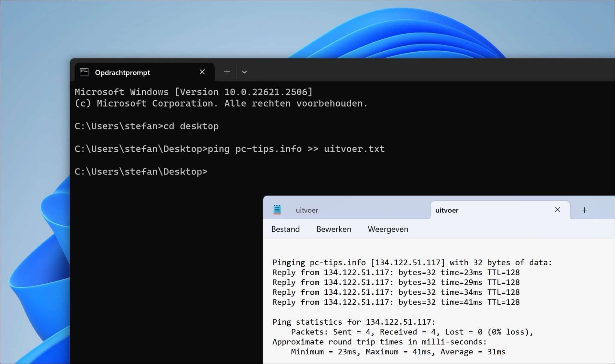Open a new terminal tab with the plus
This screenshot has height=364, width=615.
click(227, 72)
